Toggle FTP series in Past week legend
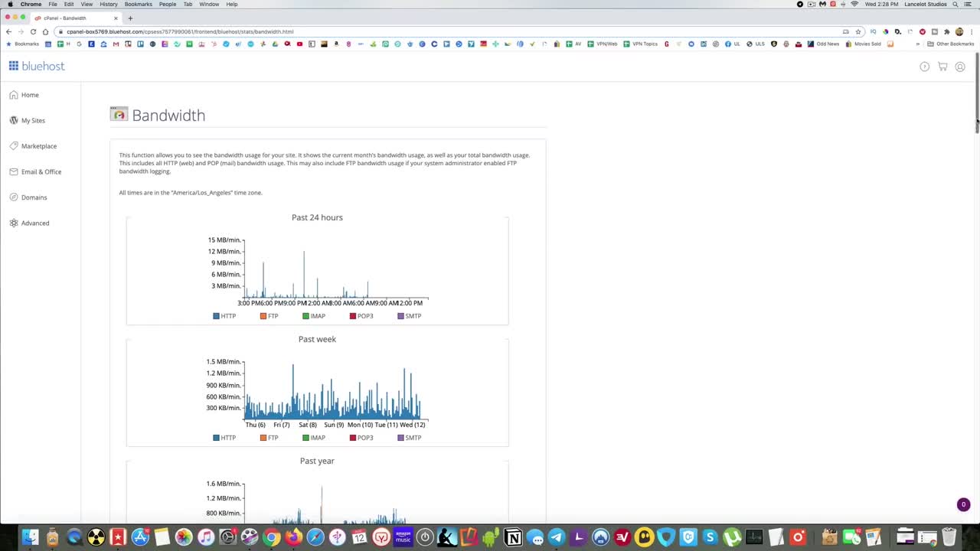This screenshot has width=980, height=551. point(269,438)
